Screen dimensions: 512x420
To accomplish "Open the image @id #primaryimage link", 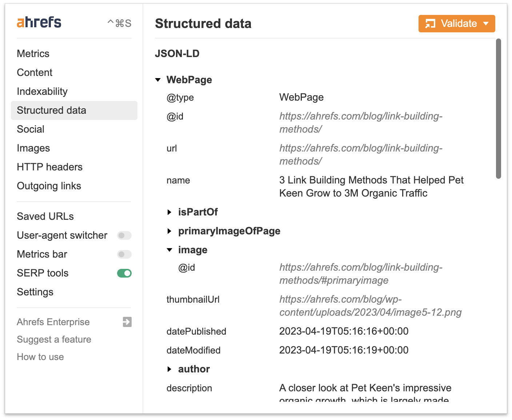I will (x=361, y=274).
